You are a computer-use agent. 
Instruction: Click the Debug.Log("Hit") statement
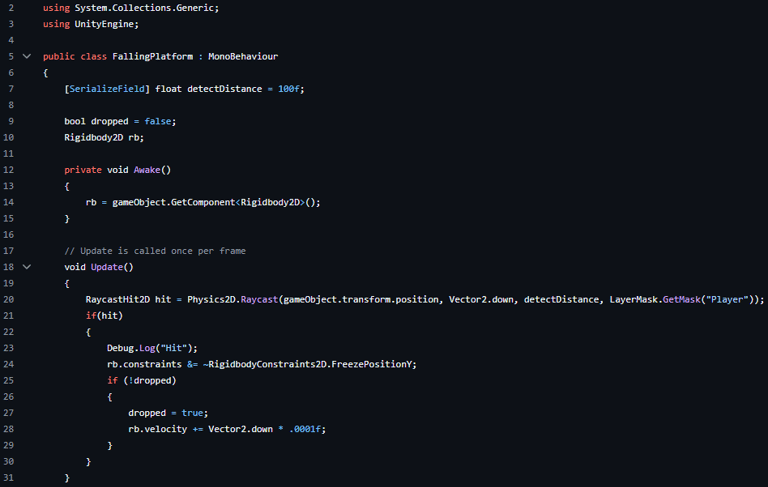coord(152,348)
